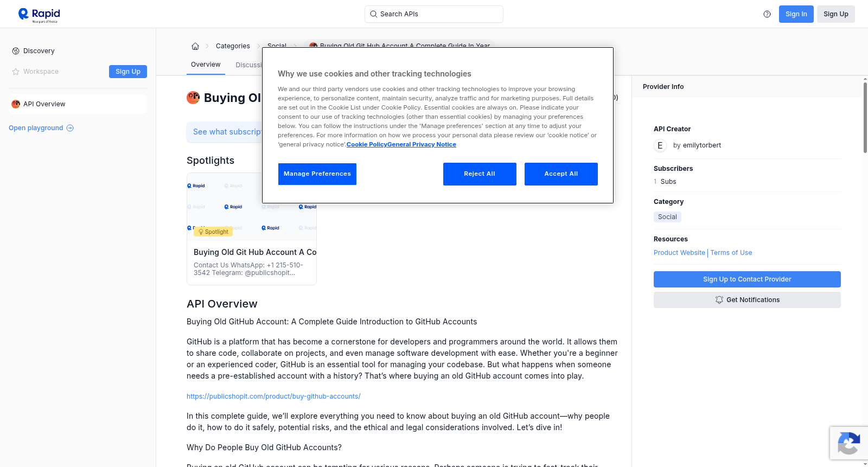This screenshot has width=868, height=467.
Task: Click creator name emilytorbert
Action: 702,145
